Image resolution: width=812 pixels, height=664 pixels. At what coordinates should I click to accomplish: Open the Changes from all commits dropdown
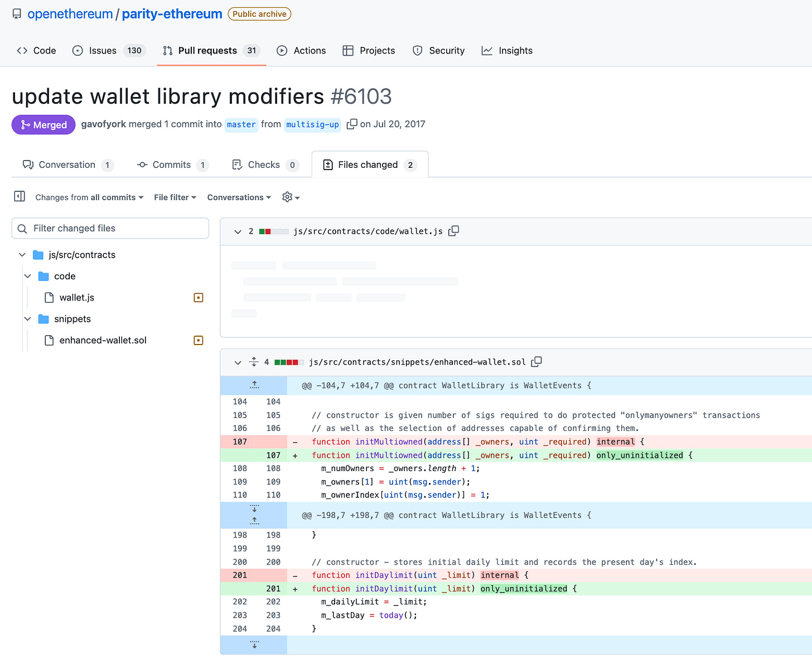coord(89,197)
